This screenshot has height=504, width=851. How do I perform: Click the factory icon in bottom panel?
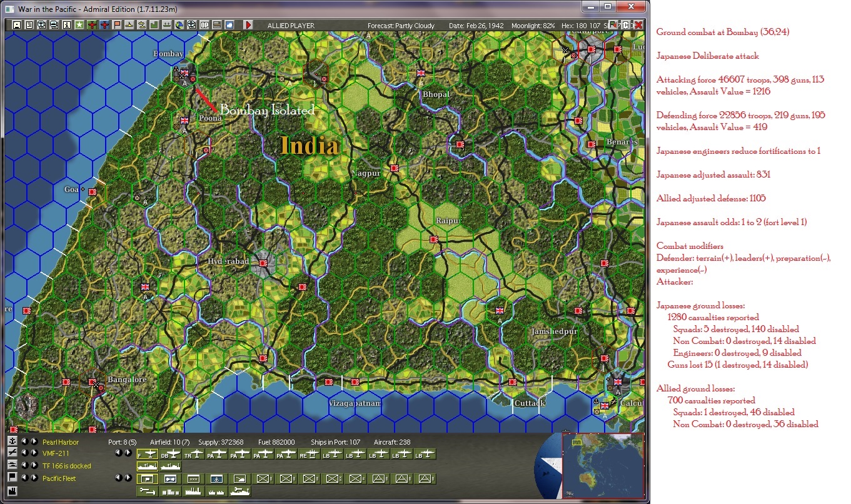pyautogui.click(x=13, y=491)
